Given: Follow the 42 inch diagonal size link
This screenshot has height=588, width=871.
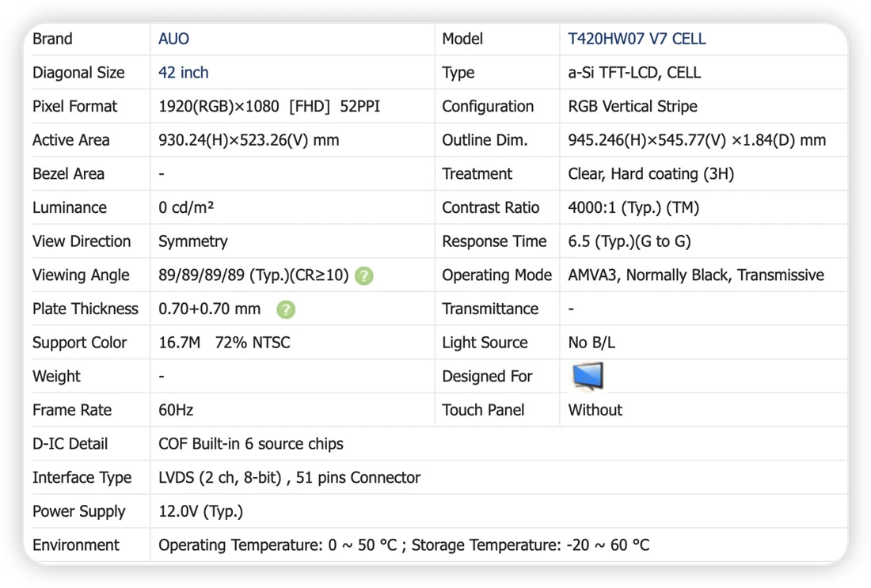Looking at the screenshot, I should tap(184, 73).
